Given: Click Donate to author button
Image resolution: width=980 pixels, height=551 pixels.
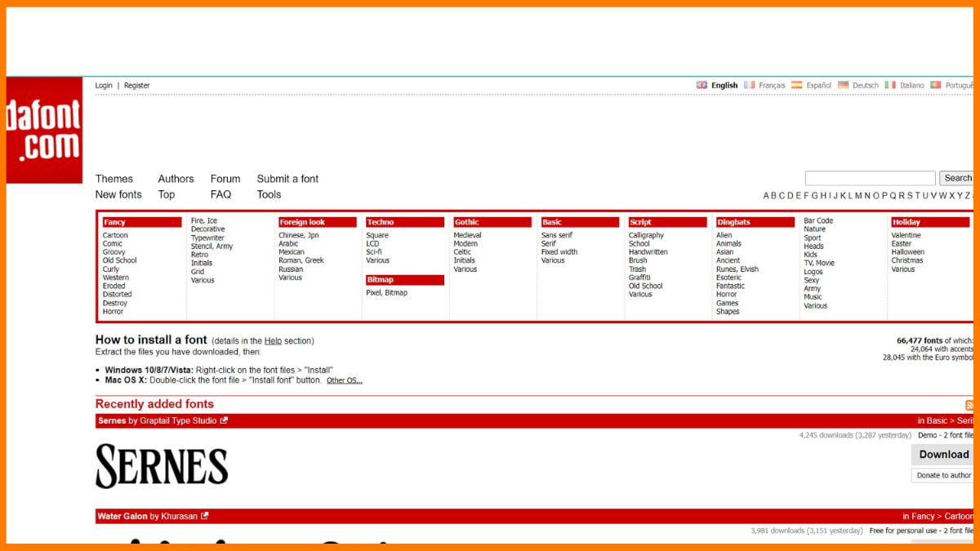Looking at the screenshot, I should (x=943, y=475).
